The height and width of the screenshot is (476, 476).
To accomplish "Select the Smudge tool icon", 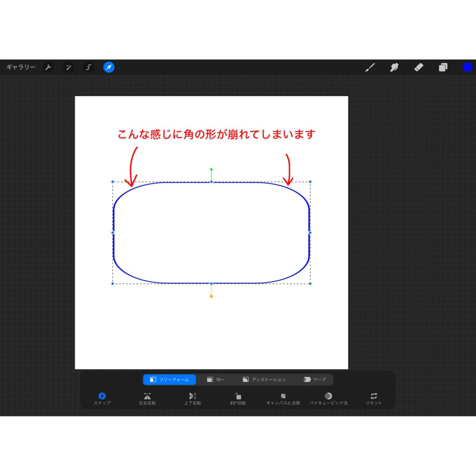I will (x=394, y=67).
